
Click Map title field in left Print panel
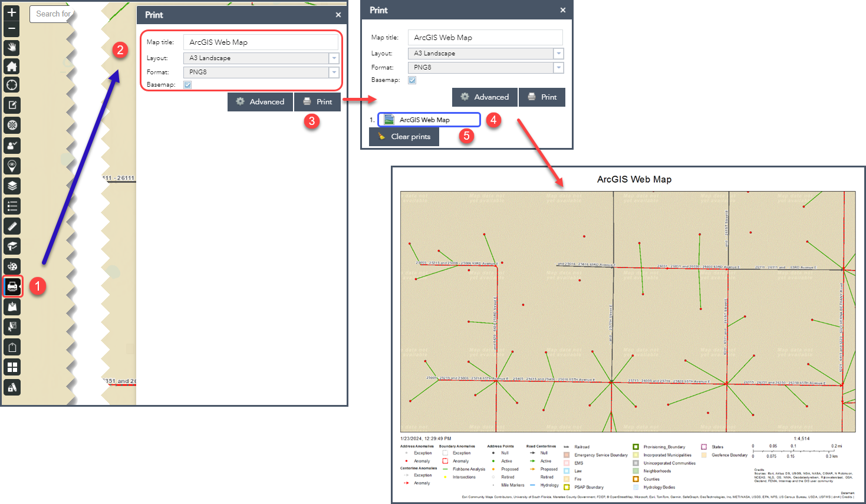(261, 42)
